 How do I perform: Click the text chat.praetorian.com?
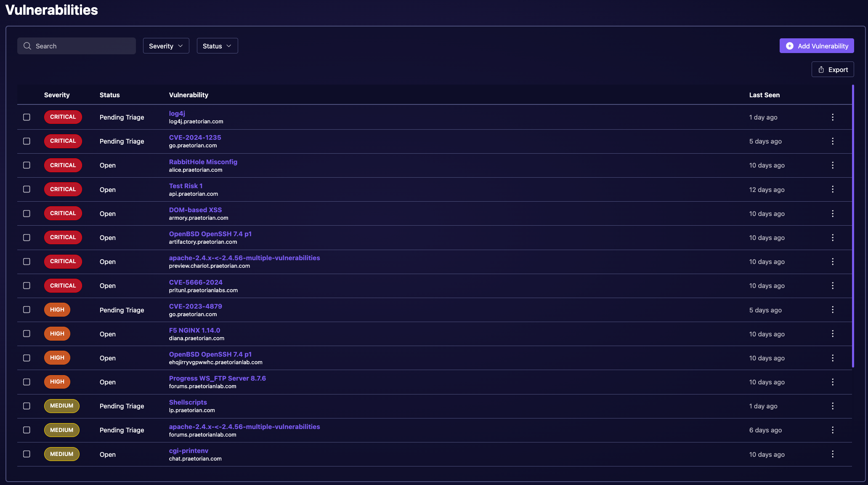tap(195, 459)
